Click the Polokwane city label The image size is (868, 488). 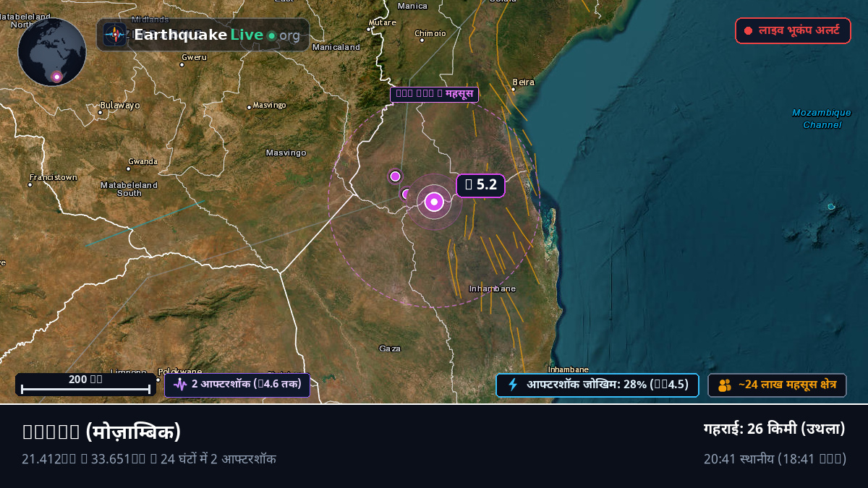(180, 371)
